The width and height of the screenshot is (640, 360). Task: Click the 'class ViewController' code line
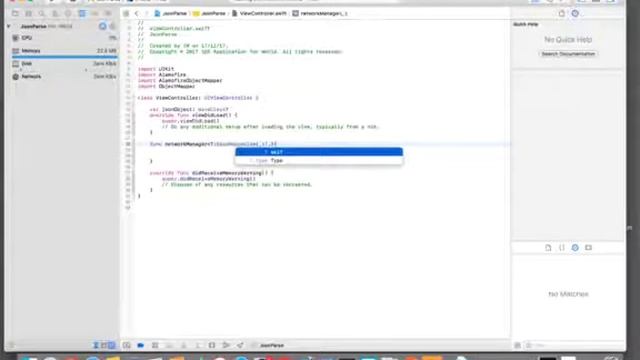pos(198,98)
